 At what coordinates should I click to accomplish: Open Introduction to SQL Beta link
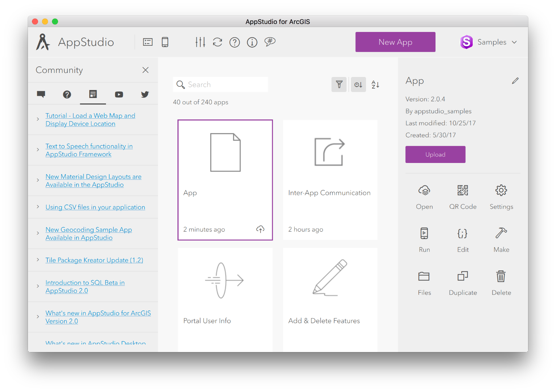pos(85,287)
